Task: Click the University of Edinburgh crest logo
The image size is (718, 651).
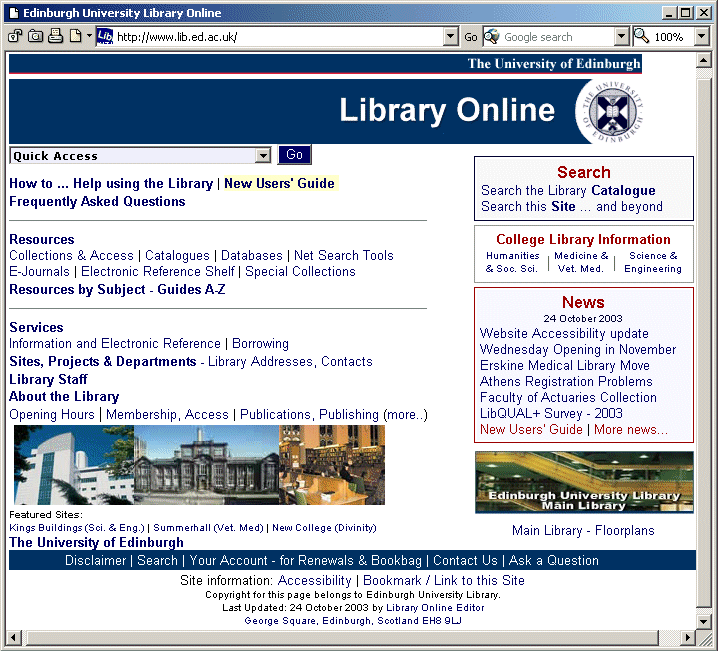Action: click(x=612, y=112)
